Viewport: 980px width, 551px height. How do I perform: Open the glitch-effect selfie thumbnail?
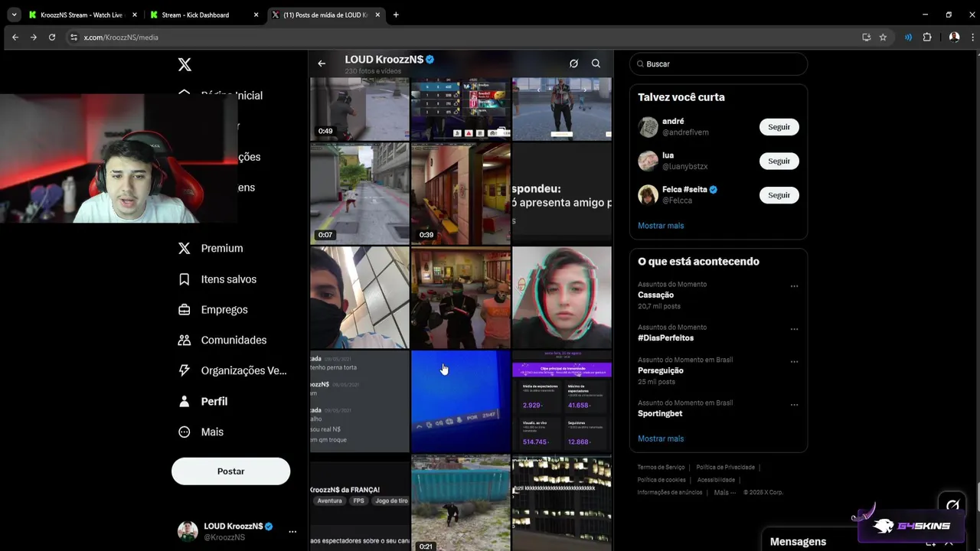562,297
